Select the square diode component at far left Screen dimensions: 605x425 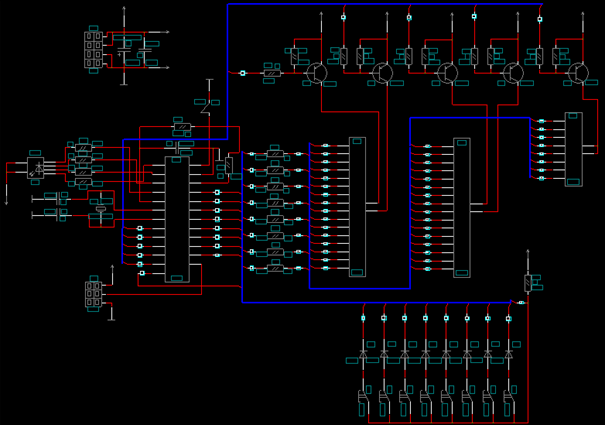(x=36, y=168)
